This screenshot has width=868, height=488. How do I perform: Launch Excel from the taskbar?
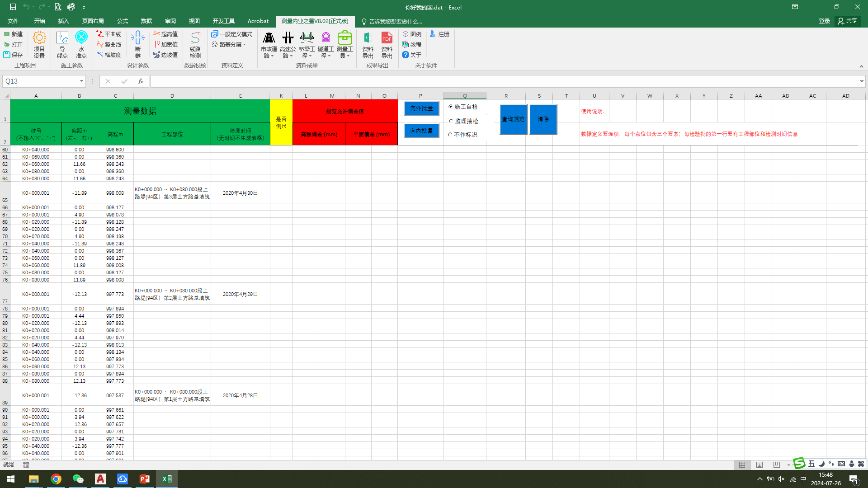pyautogui.click(x=166, y=479)
